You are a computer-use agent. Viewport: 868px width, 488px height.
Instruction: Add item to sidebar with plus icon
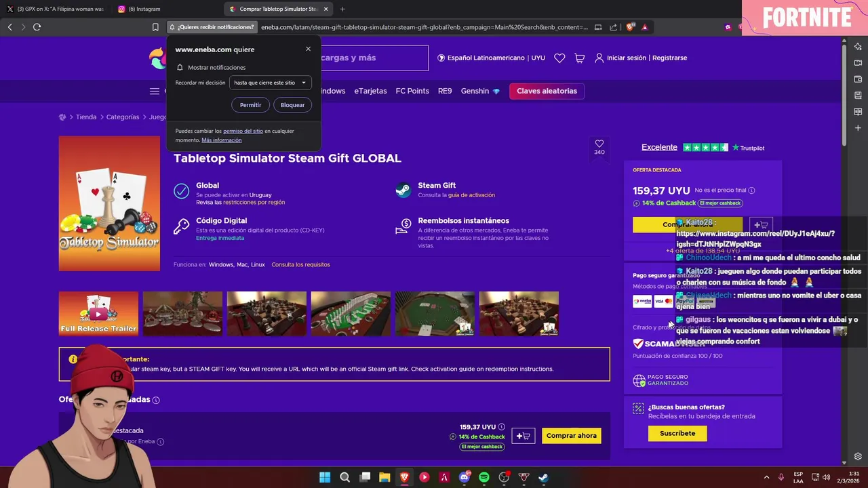(x=858, y=128)
